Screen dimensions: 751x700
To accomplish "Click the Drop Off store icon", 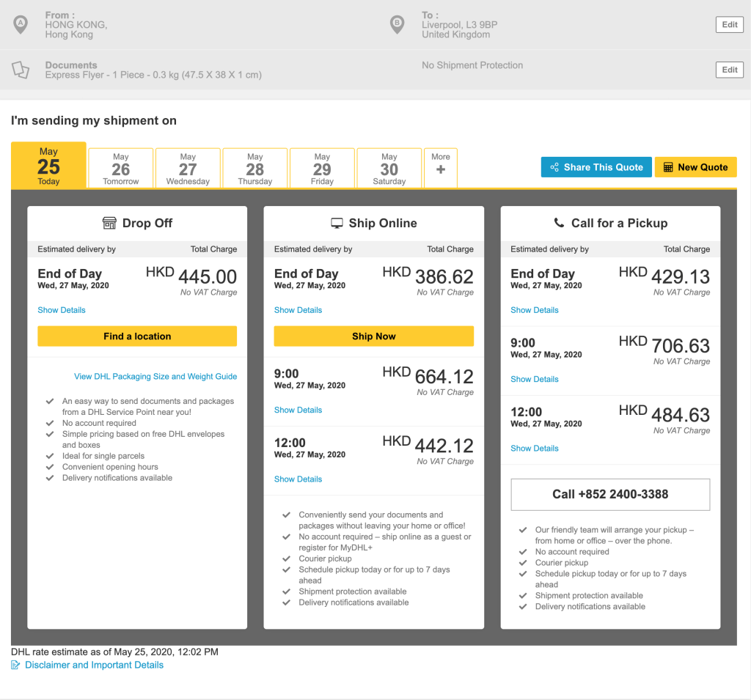I will tap(109, 223).
